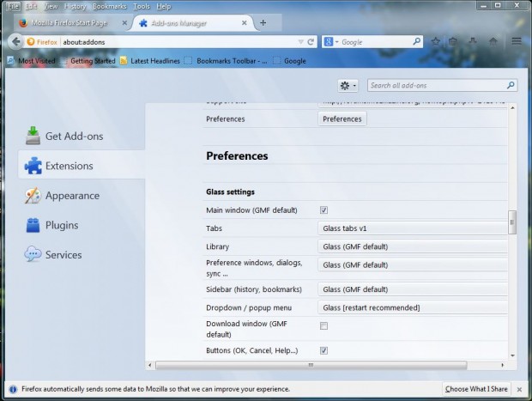Click the vertical scrollbar thumb
Image resolution: width=532 pixels, height=401 pixels.
(512, 222)
